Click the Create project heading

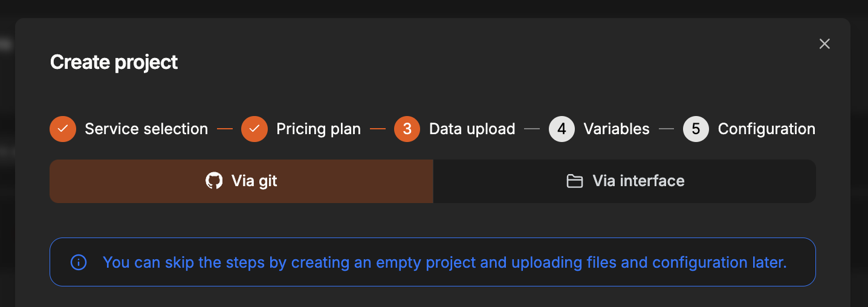coord(114,62)
